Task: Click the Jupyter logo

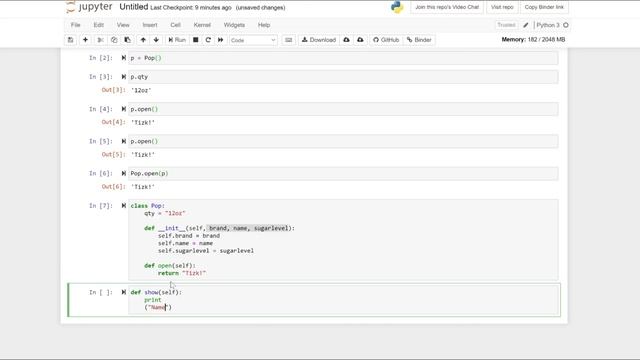Action: (89, 7)
